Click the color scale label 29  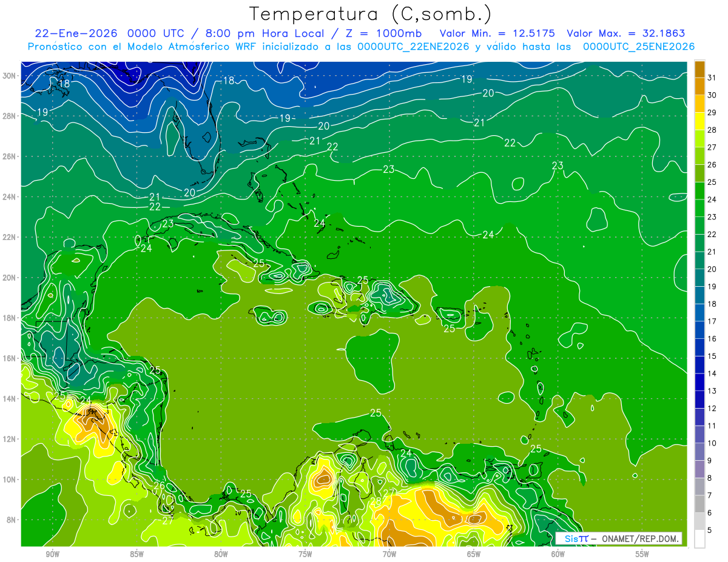click(x=712, y=113)
